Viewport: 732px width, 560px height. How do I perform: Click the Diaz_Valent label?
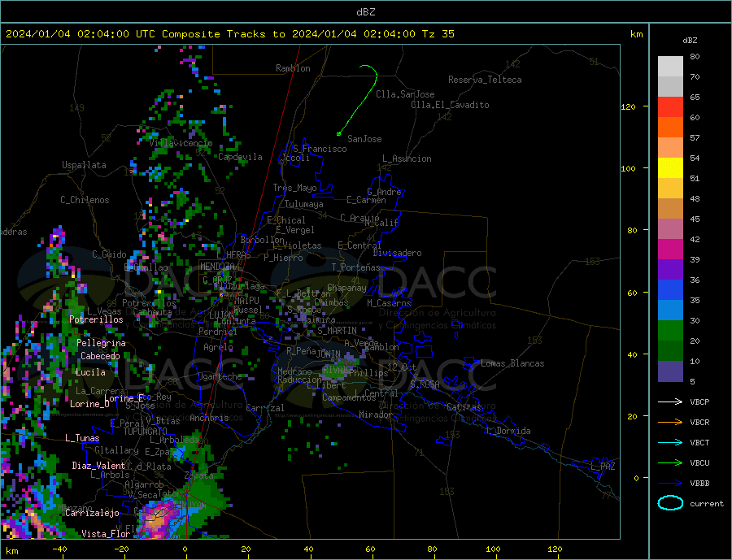(98, 466)
